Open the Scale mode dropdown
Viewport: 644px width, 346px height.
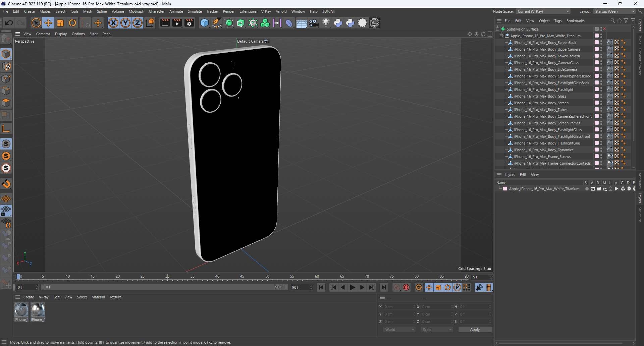(437, 330)
